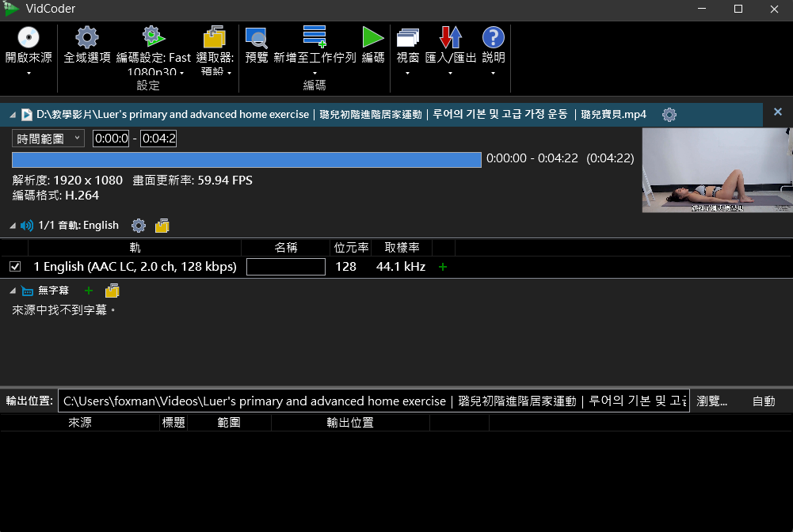Click video preview thumbnail
Image resolution: width=793 pixels, height=532 pixels.
point(717,170)
